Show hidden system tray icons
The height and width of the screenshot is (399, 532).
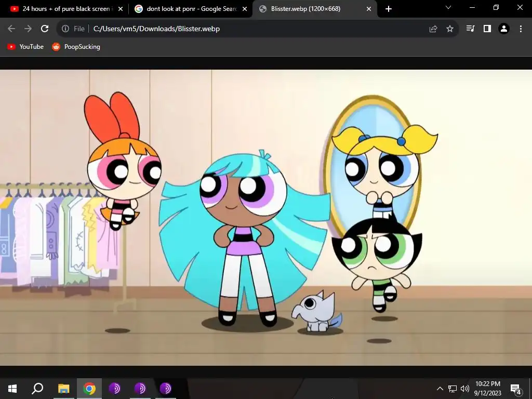(x=440, y=389)
